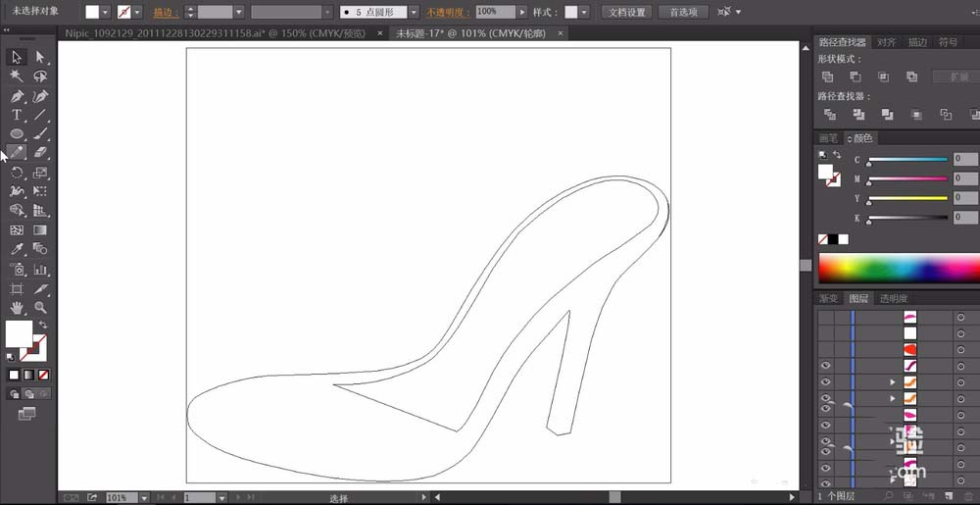Select the Shape Builder tool
This screenshot has height=505, width=980.
[x=17, y=210]
